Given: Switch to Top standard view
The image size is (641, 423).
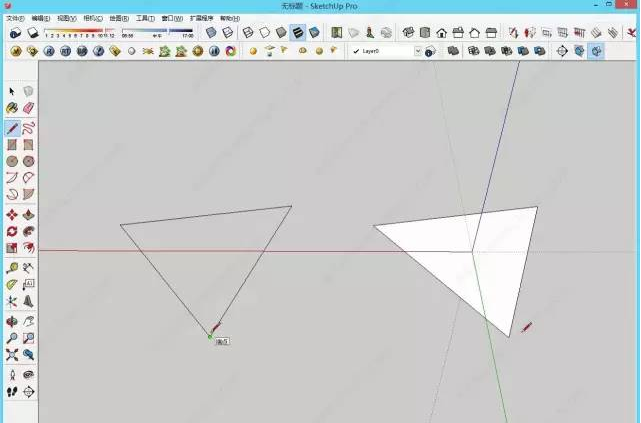Looking at the screenshot, I should tap(425, 33).
